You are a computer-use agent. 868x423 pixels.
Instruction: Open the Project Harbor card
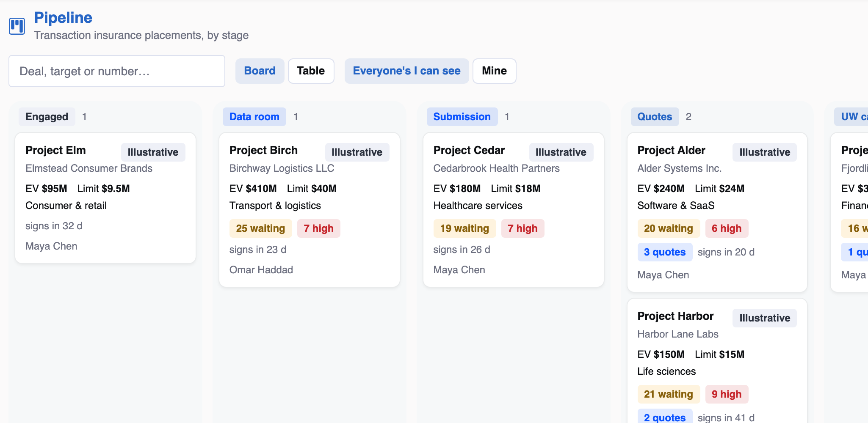point(717,361)
